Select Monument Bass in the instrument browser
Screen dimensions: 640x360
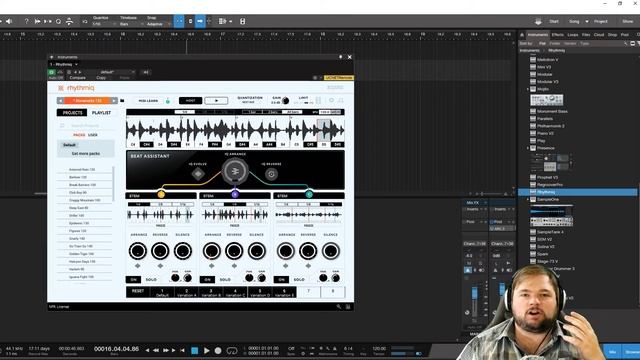pyautogui.click(x=552, y=111)
